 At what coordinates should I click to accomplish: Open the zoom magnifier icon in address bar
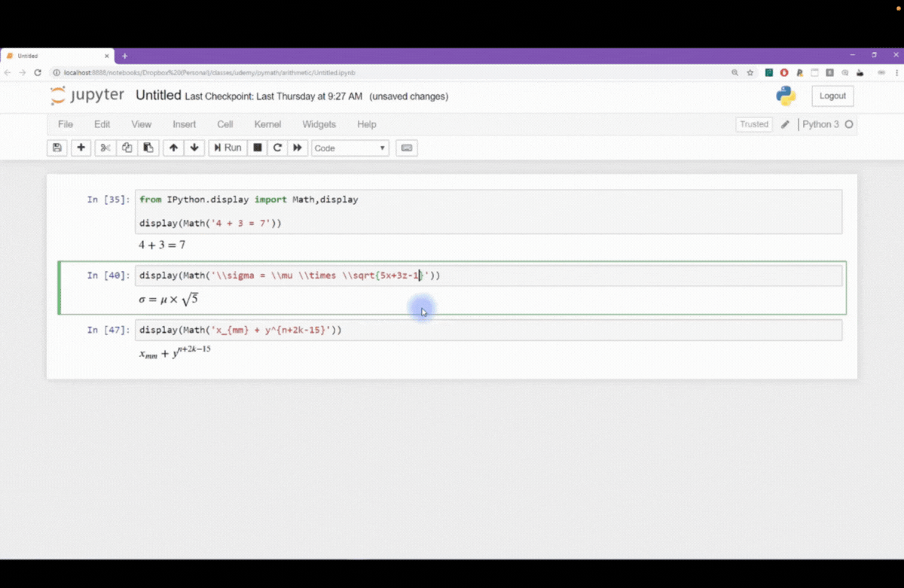[734, 73]
